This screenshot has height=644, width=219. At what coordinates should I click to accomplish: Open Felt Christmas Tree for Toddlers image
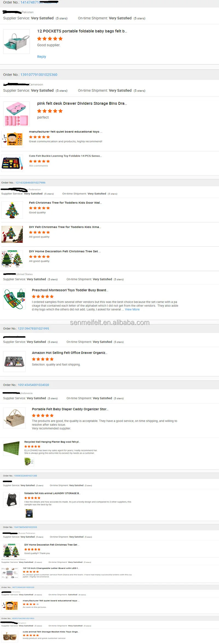click(x=12, y=210)
